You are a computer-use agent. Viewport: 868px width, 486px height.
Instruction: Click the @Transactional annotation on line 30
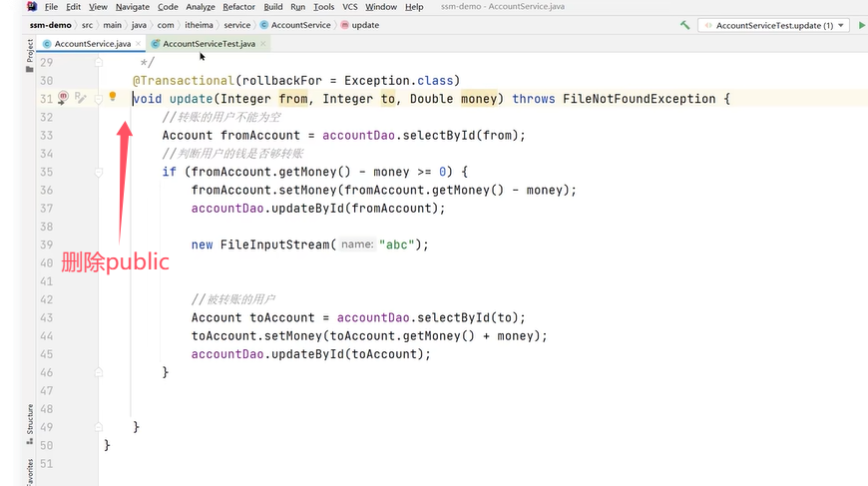[184, 81]
